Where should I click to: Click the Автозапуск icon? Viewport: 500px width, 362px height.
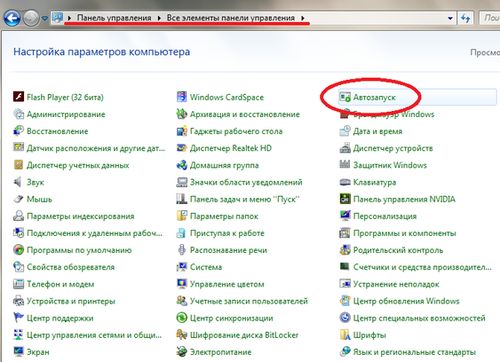345,97
